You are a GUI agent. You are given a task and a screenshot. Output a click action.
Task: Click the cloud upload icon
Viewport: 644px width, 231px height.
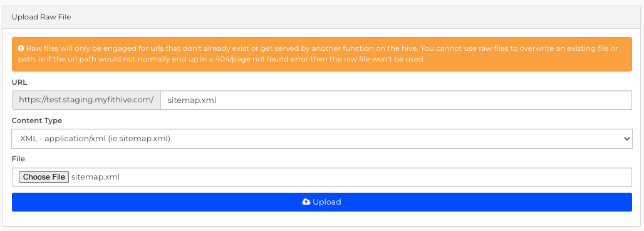[306, 201]
